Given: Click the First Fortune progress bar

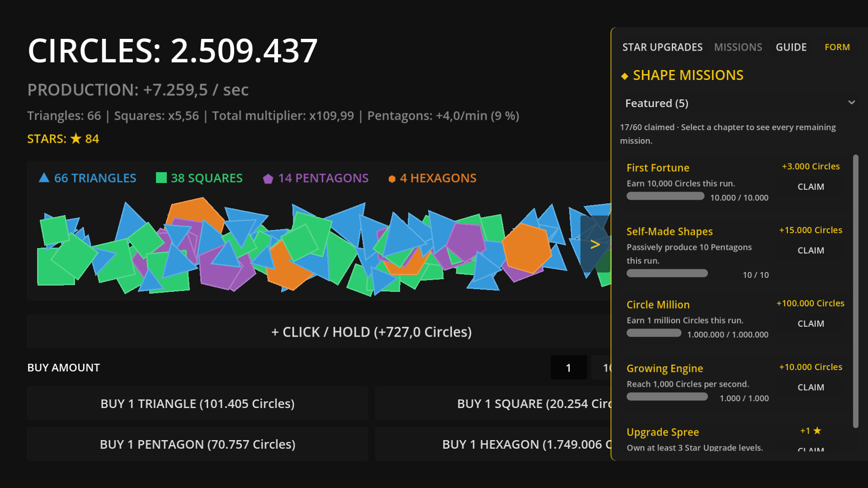Looking at the screenshot, I should [x=665, y=196].
